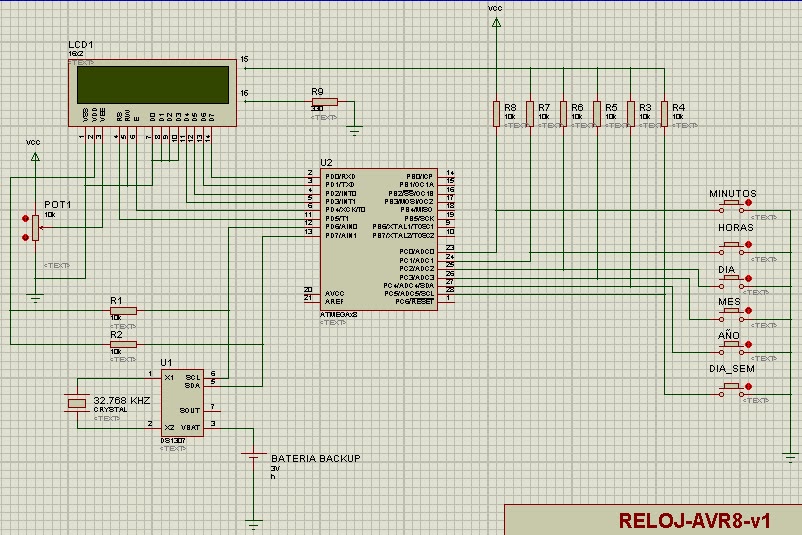
Task: Click the SOUT pin label on U1
Action: point(190,411)
